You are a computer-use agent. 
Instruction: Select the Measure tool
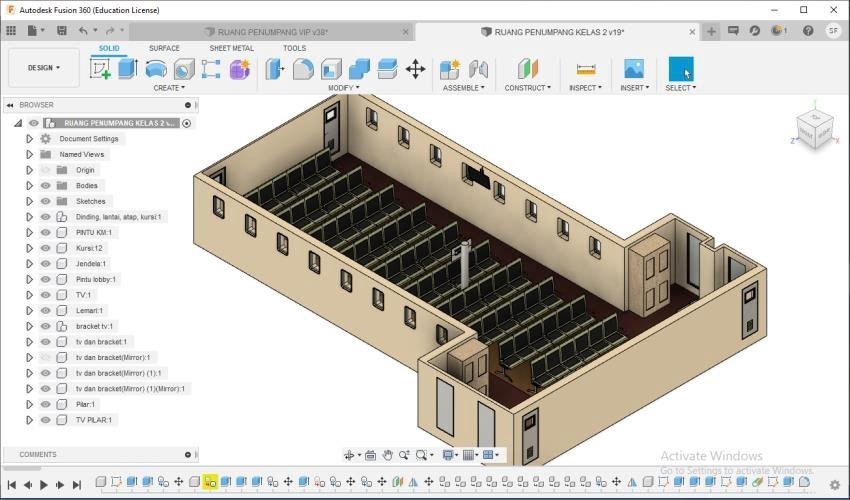pos(585,69)
